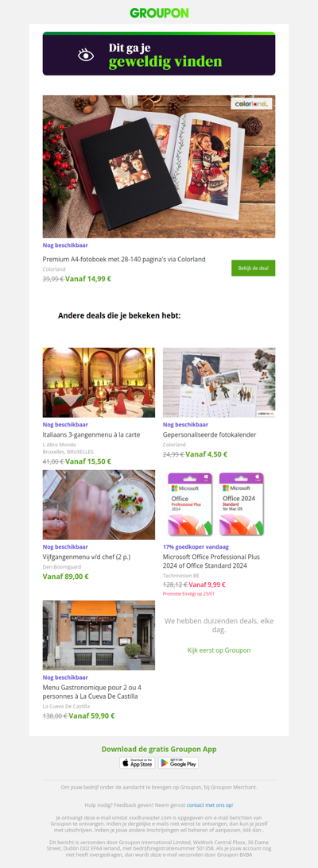Click the Groupon logo at top
Screen dimensions: 318x868
tap(159, 13)
